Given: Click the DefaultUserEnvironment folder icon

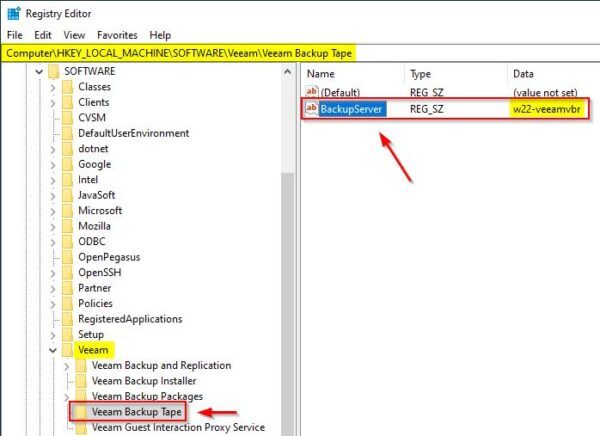Looking at the screenshot, I should [67, 133].
